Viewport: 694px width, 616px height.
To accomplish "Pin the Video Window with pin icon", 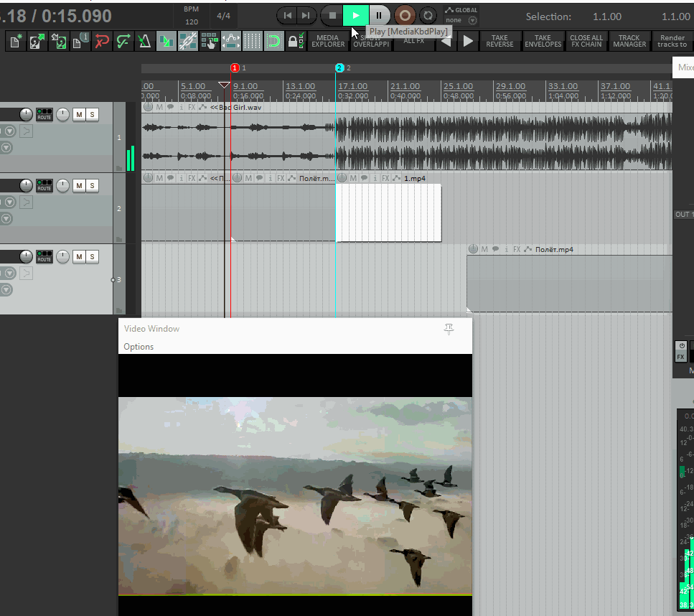I will [449, 329].
